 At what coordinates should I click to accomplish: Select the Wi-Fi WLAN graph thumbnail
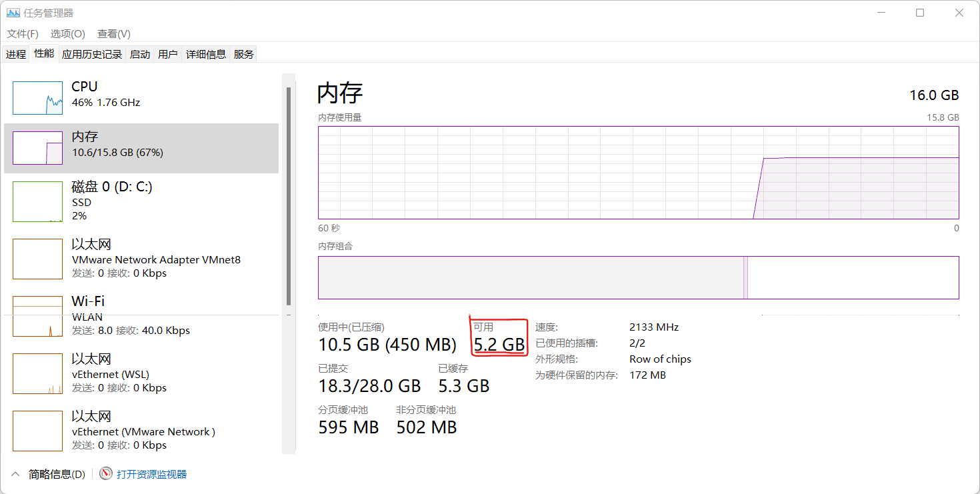point(37,317)
